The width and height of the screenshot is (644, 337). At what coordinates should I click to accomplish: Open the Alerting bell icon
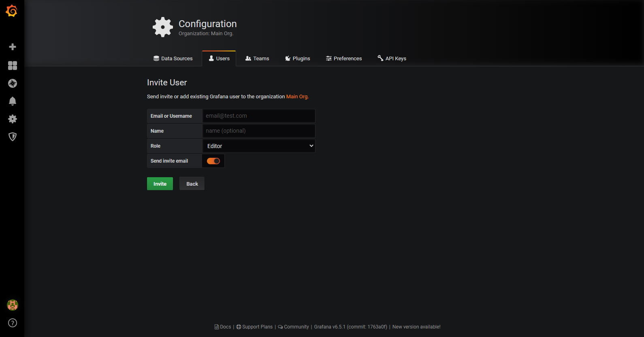(x=13, y=101)
